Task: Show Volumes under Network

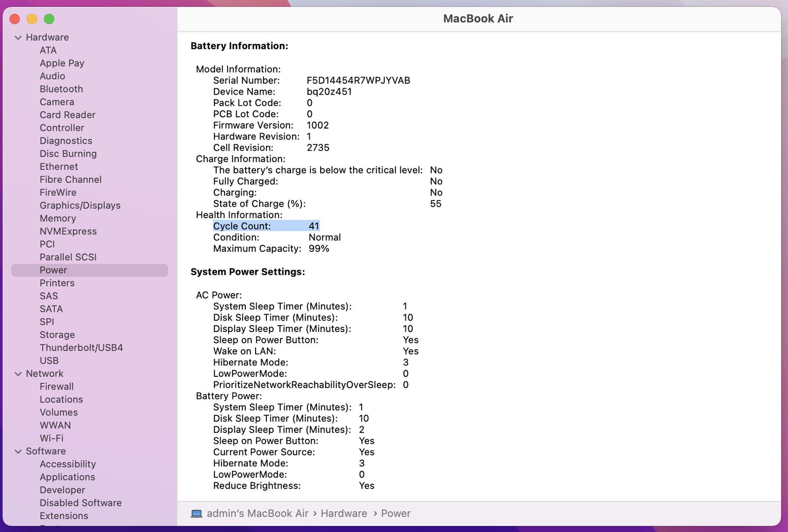Action: click(59, 412)
